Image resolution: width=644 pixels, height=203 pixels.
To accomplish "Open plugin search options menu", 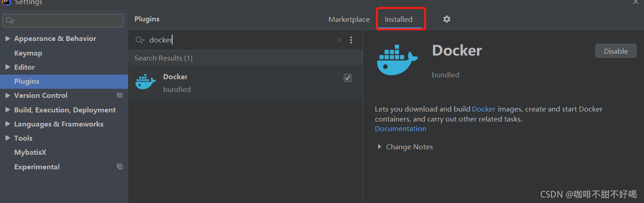I will click(x=351, y=40).
